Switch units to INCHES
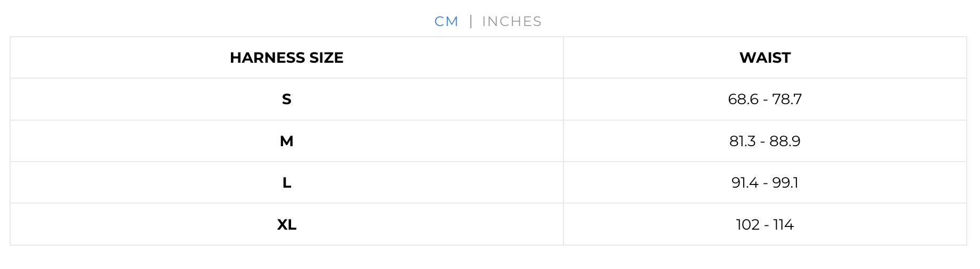The width and height of the screenshot is (980, 269). click(512, 21)
